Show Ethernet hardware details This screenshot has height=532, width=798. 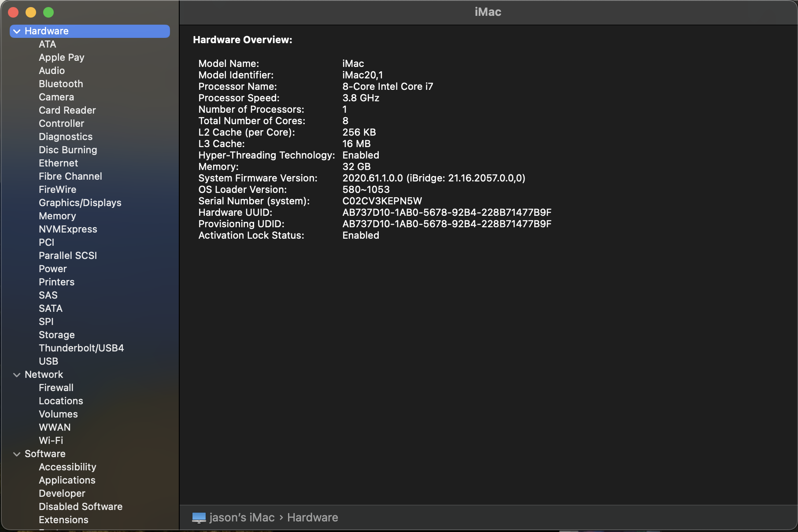58,163
